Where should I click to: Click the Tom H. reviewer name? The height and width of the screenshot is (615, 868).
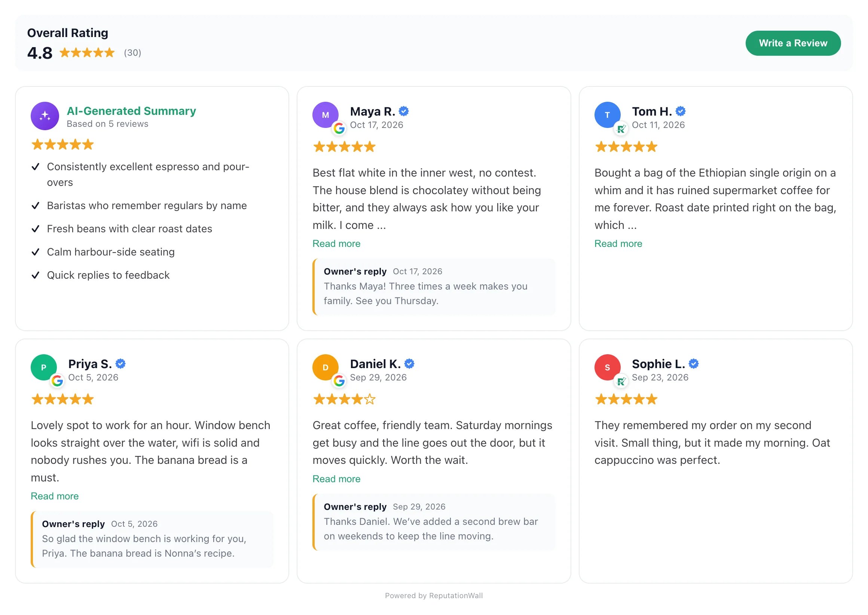point(651,111)
